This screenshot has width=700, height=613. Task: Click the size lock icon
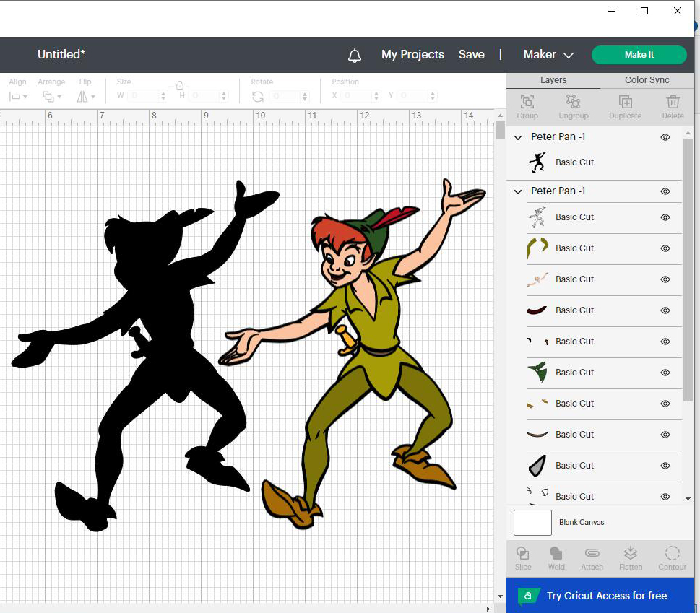click(x=179, y=84)
